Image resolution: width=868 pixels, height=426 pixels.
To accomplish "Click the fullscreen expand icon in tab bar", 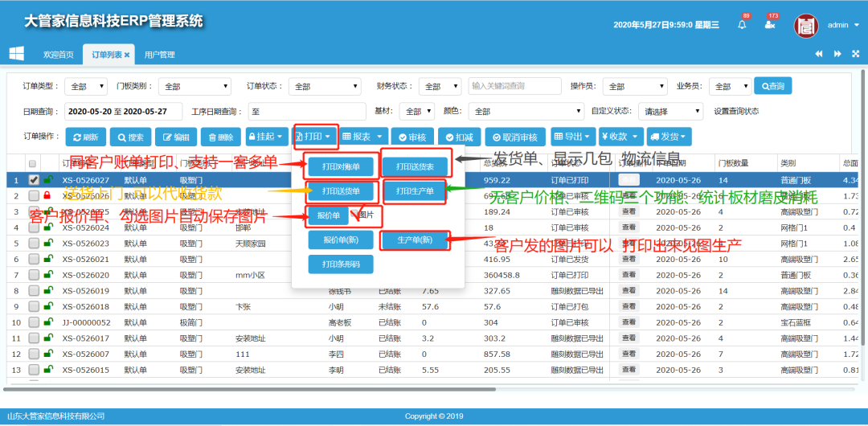I will (856, 54).
